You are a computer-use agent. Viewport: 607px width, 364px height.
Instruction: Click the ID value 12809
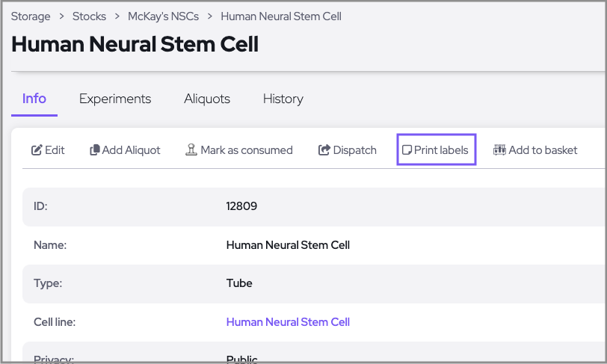point(241,206)
